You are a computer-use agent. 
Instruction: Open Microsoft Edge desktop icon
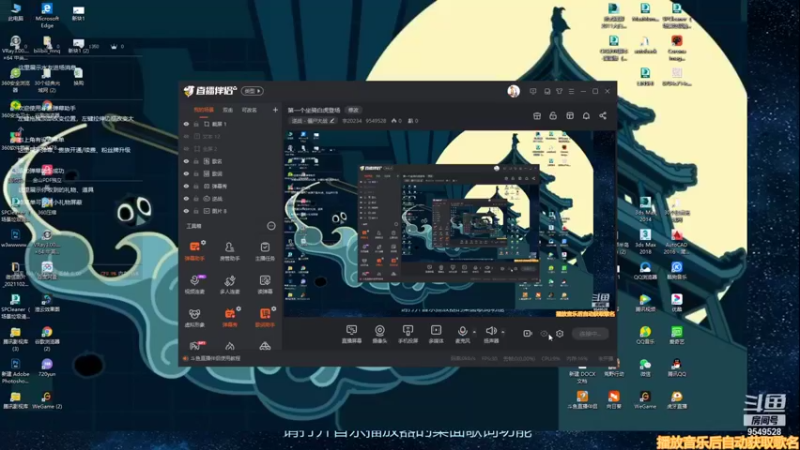(x=47, y=14)
